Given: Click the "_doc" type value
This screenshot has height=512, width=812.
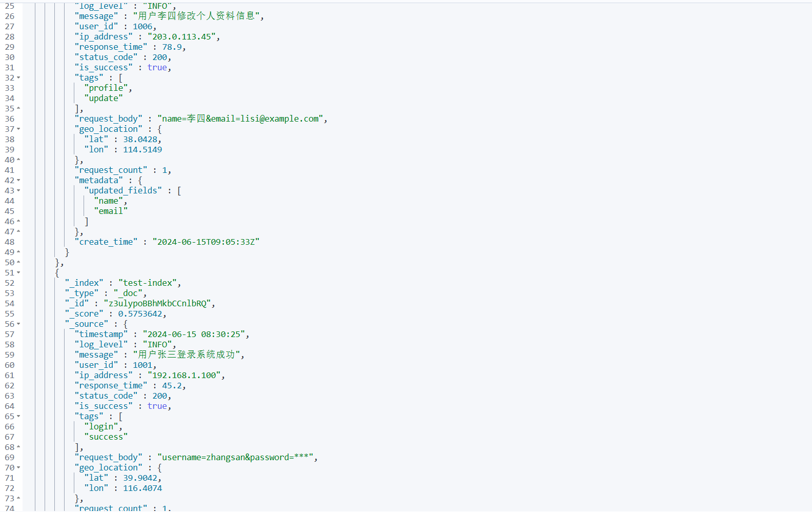Looking at the screenshot, I should click(128, 293).
